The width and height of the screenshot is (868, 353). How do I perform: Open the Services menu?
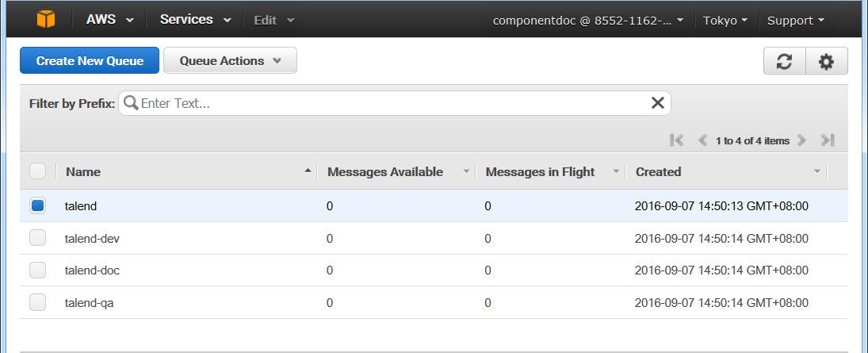(196, 19)
